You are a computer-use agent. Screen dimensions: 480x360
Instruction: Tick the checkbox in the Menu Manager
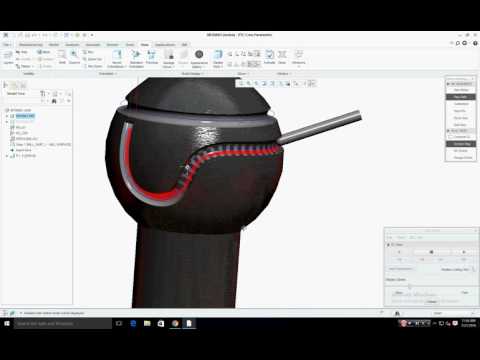pyautogui.click(x=450, y=137)
